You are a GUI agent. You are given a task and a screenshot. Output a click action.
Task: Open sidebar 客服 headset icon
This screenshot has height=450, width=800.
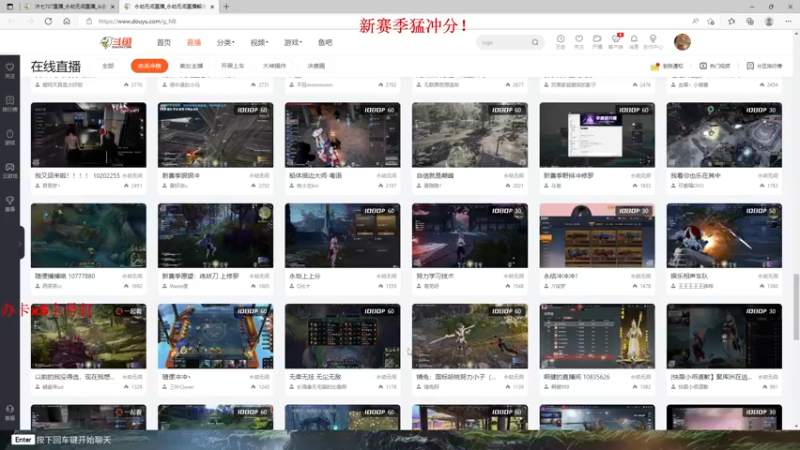(10, 413)
